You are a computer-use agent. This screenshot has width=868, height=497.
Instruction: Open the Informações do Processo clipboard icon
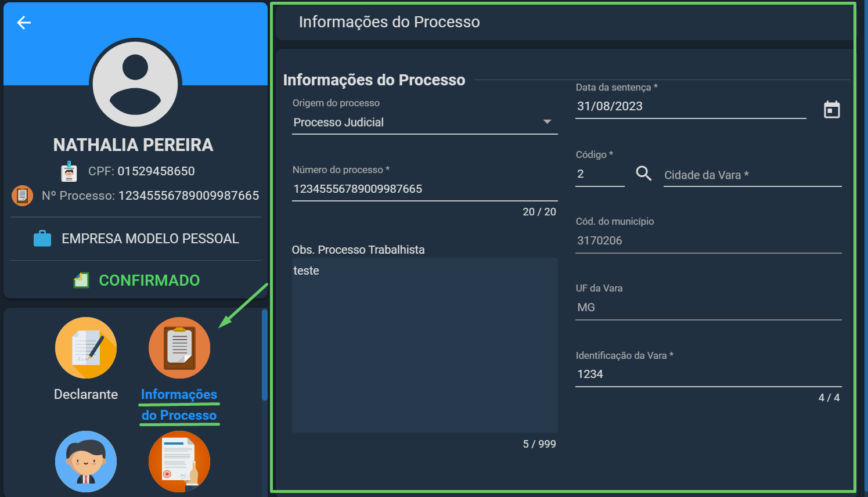[x=179, y=348]
